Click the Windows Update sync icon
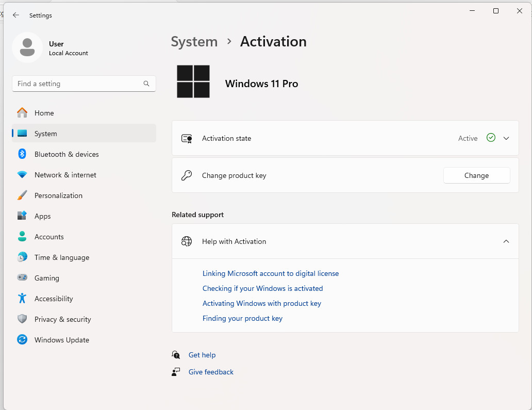 (22, 339)
